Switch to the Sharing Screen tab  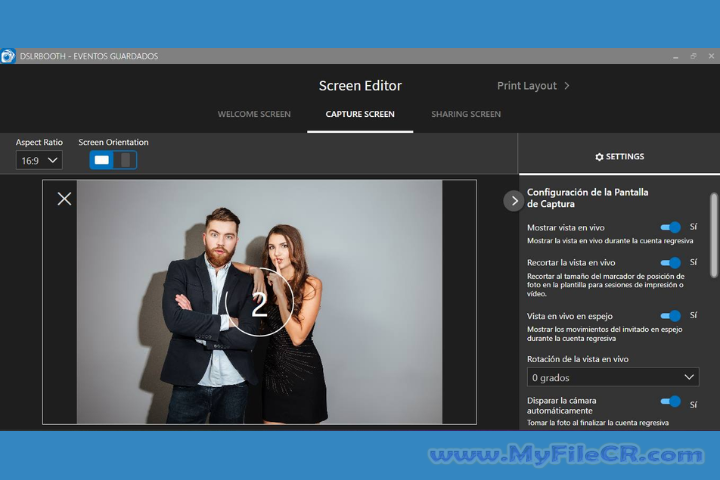click(466, 114)
